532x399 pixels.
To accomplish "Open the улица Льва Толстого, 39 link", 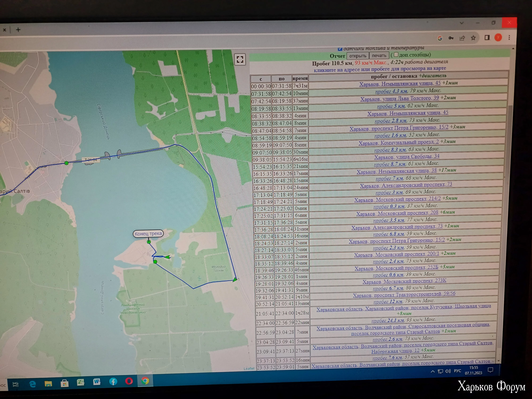I will coord(400,98).
